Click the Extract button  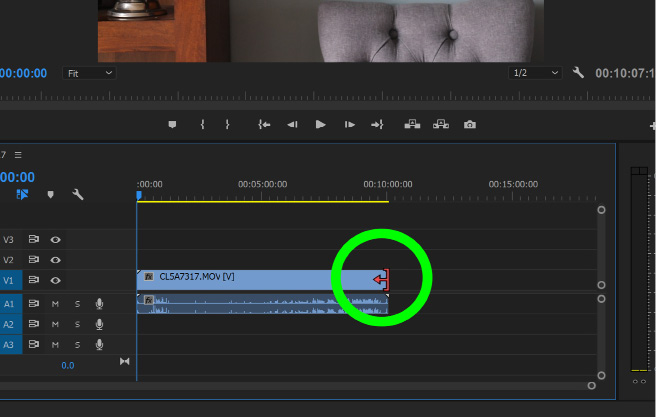(x=441, y=124)
